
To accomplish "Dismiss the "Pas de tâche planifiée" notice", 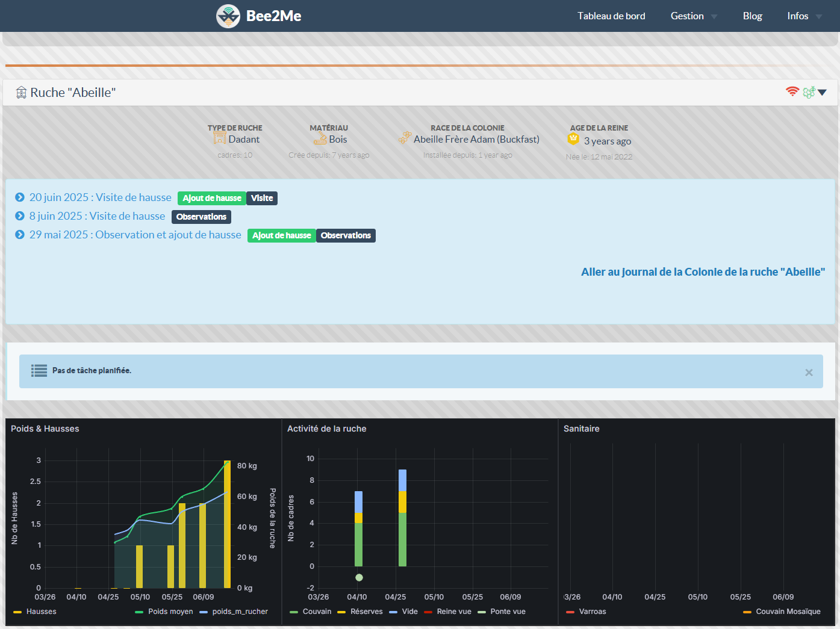I will point(809,373).
